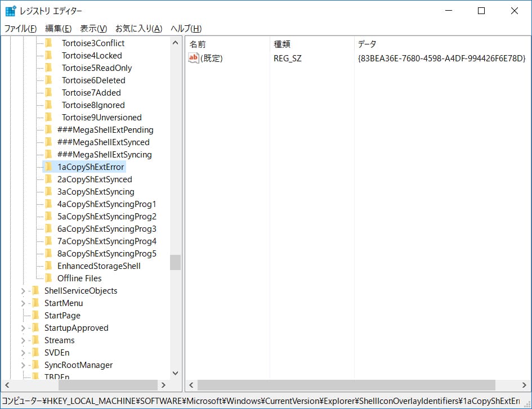Click folder icon of ###MegaShellExtSynced key
Image resolution: width=532 pixels, height=409 pixels.
tap(49, 142)
